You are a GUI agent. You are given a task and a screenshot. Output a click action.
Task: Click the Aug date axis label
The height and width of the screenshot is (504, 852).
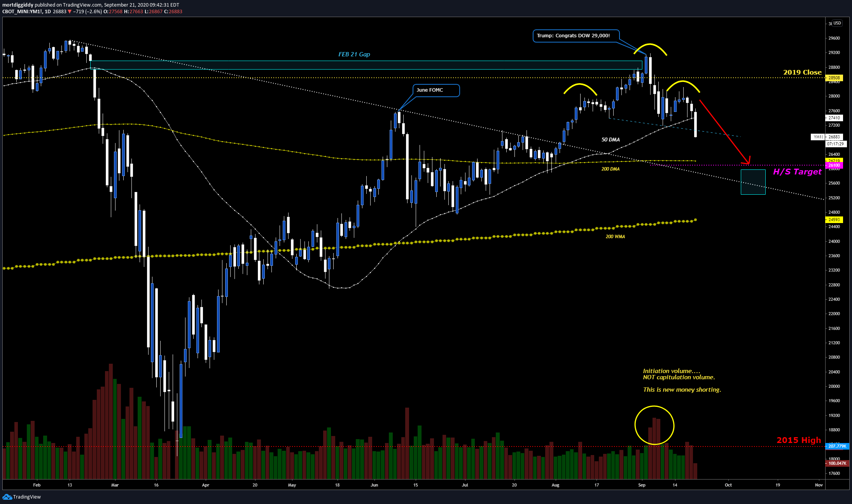[555, 485]
